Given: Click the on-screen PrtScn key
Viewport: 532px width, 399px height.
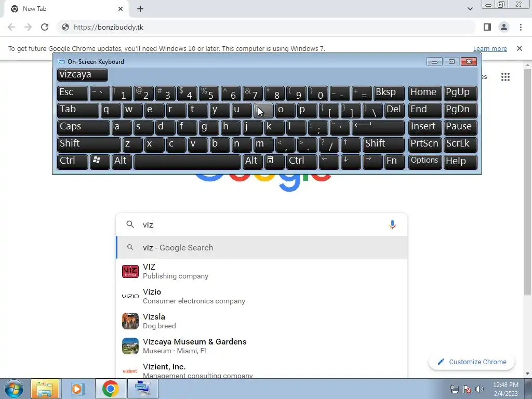Looking at the screenshot, I should click(x=424, y=144).
